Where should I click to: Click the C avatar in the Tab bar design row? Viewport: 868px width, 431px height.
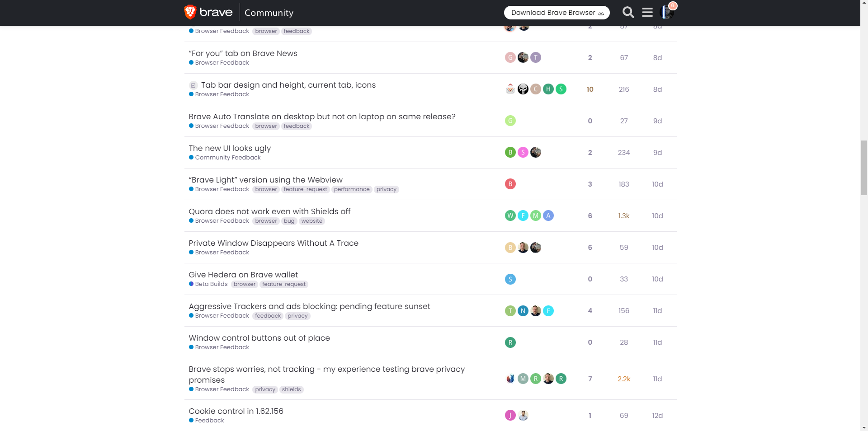535,89
